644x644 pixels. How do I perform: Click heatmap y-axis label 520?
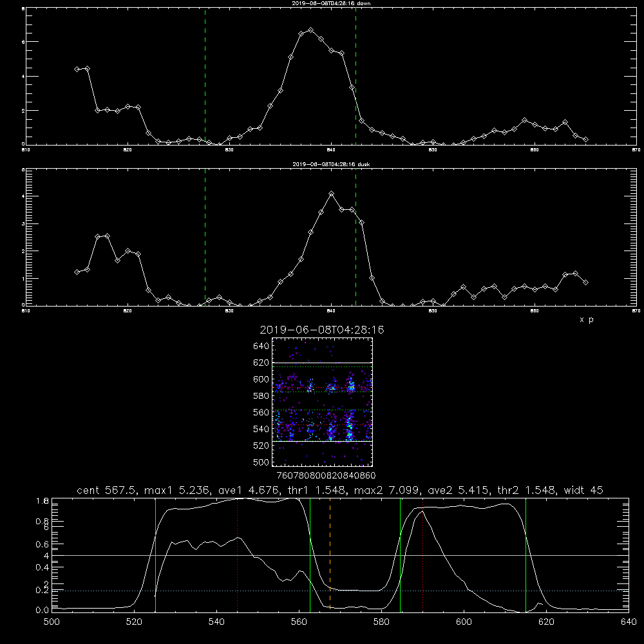pyautogui.click(x=261, y=446)
